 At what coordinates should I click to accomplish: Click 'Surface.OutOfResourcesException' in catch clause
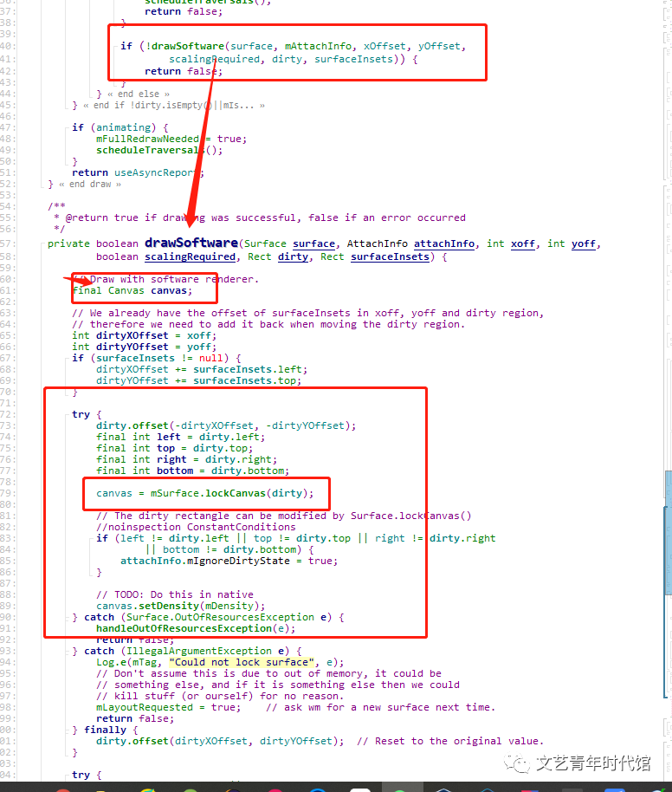(220, 617)
